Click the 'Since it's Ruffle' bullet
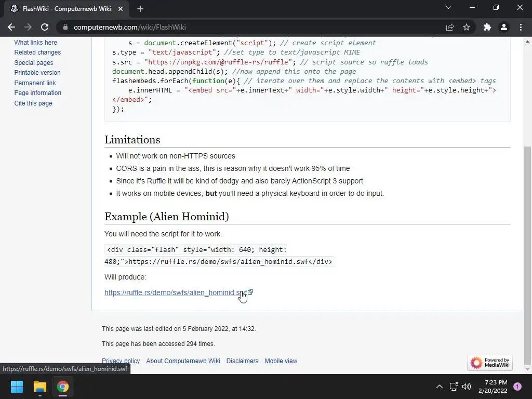 (240, 181)
